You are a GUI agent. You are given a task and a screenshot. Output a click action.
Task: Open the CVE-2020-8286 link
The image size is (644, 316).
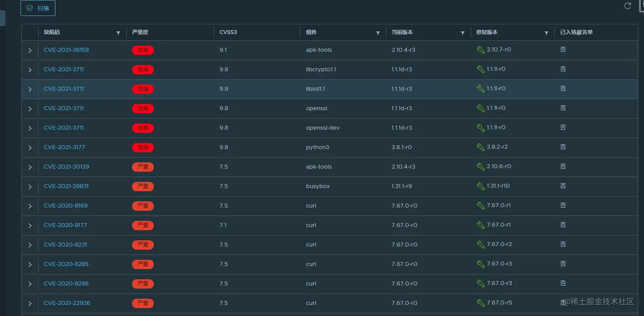pos(66,284)
